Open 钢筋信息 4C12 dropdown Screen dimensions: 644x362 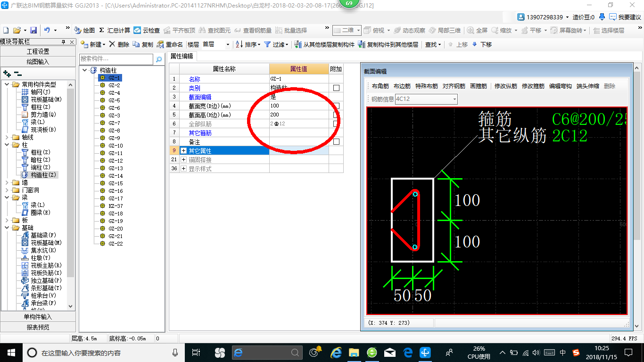click(x=454, y=99)
